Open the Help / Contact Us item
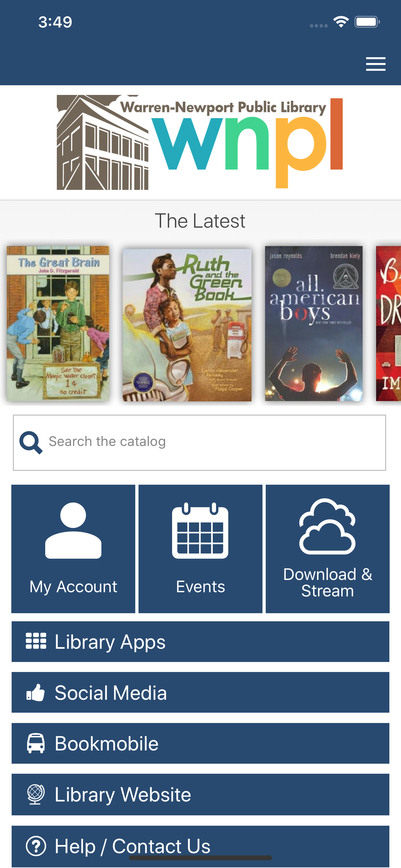The height and width of the screenshot is (868, 401). [x=200, y=846]
